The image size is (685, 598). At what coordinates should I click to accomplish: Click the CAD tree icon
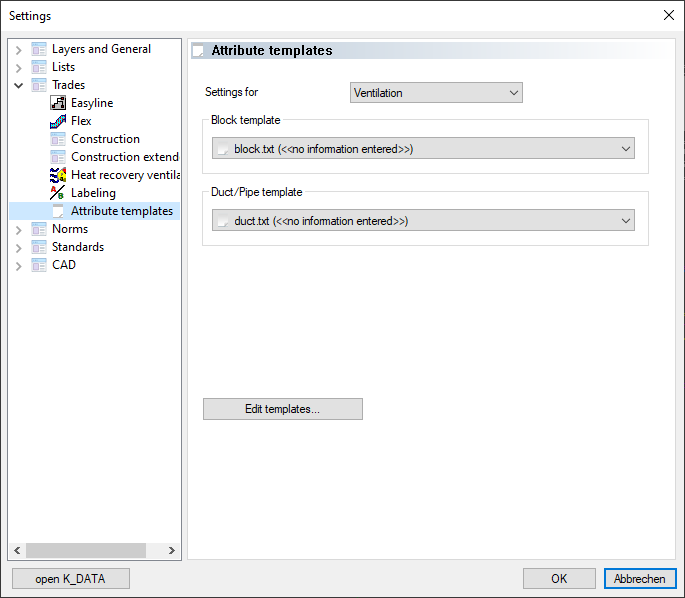coord(39,265)
